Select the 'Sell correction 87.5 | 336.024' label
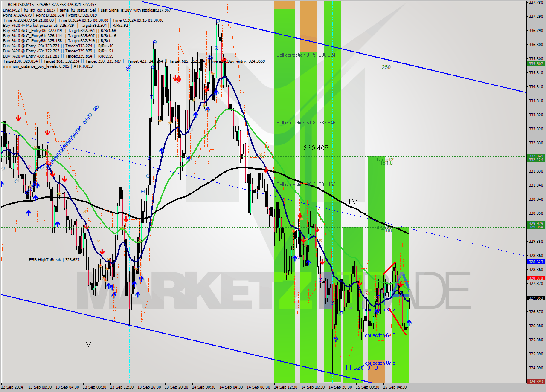Viewport: 546px width, 392px height. pyautogui.click(x=306, y=55)
